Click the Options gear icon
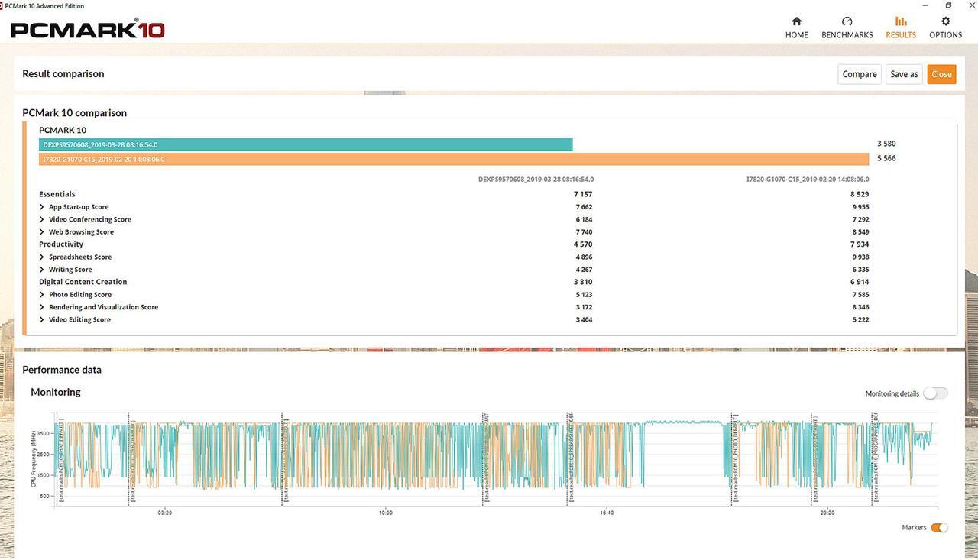 coord(946,21)
